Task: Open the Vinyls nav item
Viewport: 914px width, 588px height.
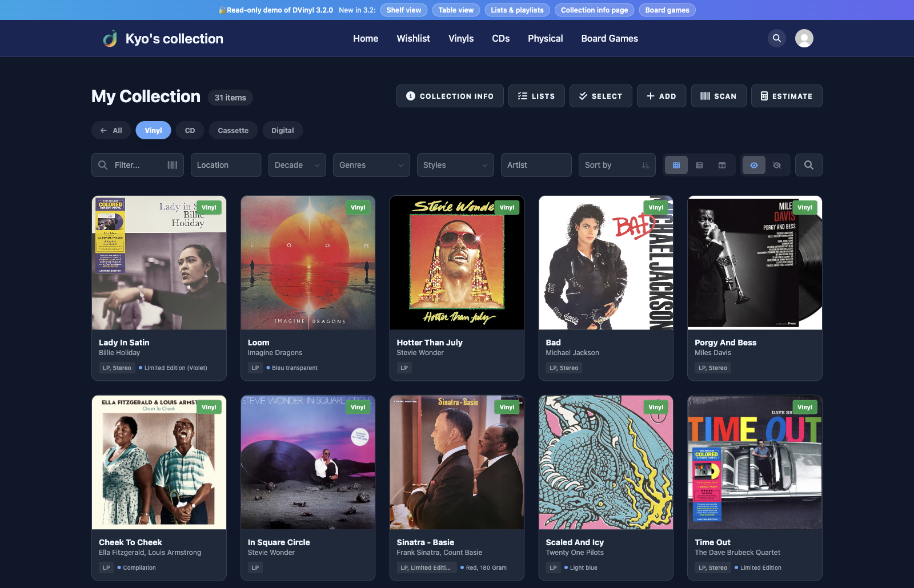Action: 461,38
